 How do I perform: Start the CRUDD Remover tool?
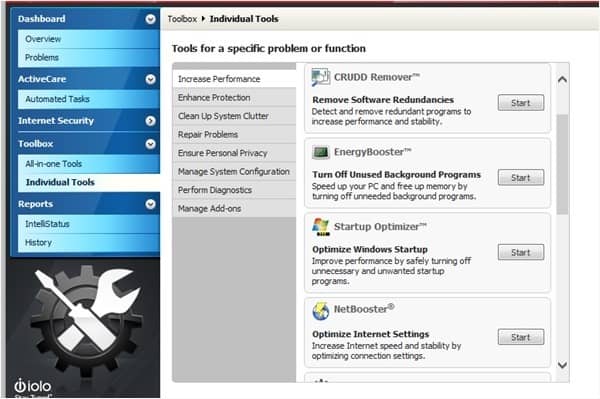[x=521, y=103]
